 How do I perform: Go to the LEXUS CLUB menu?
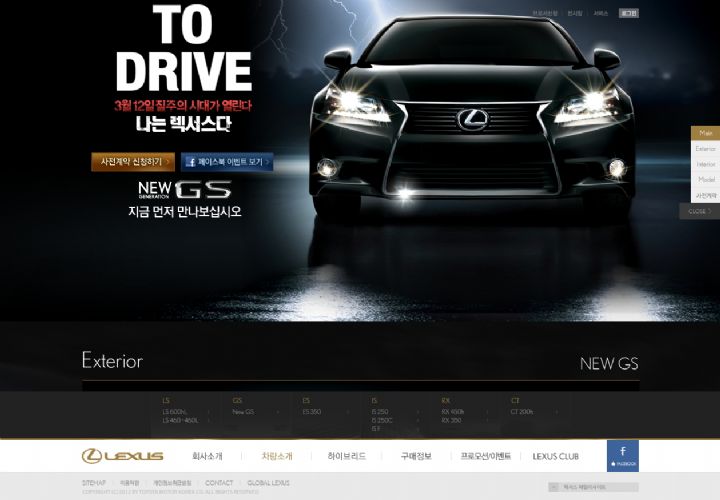pos(555,456)
